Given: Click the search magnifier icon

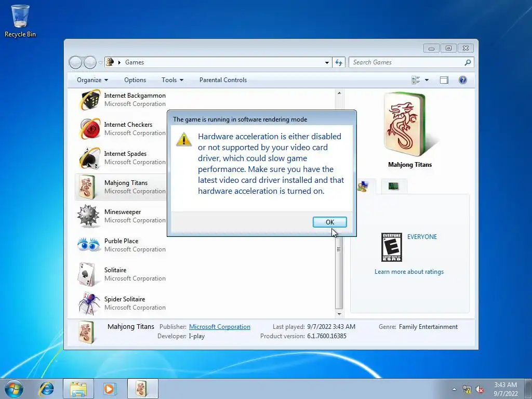Looking at the screenshot, I should pos(468,62).
